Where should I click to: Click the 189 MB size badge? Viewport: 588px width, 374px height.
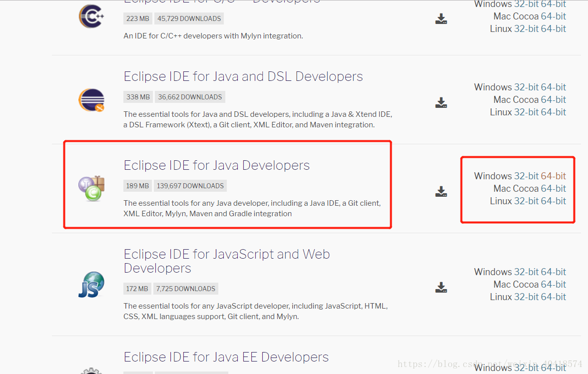pos(137,186)
